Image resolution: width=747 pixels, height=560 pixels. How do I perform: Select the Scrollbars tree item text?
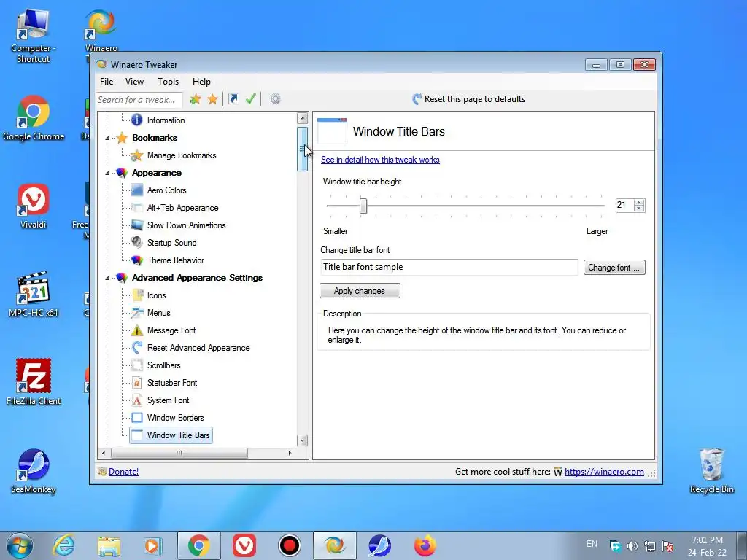[164, 365]
